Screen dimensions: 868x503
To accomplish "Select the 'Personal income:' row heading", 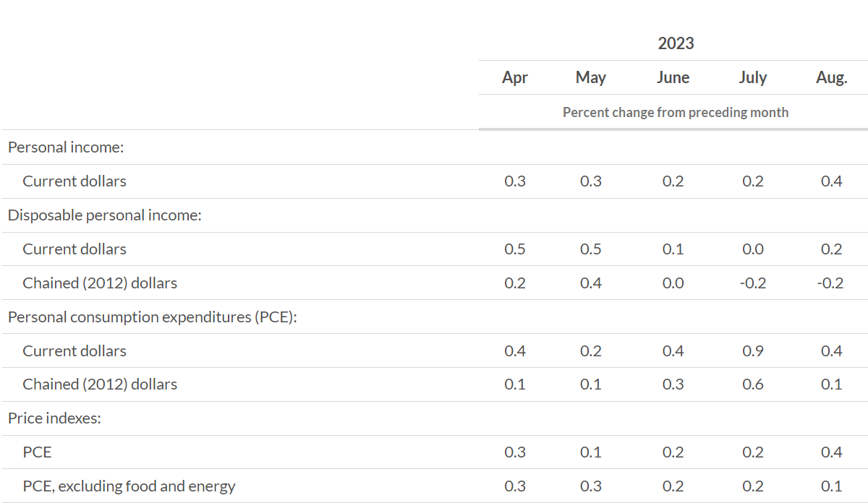I will [x=66, y=147].
